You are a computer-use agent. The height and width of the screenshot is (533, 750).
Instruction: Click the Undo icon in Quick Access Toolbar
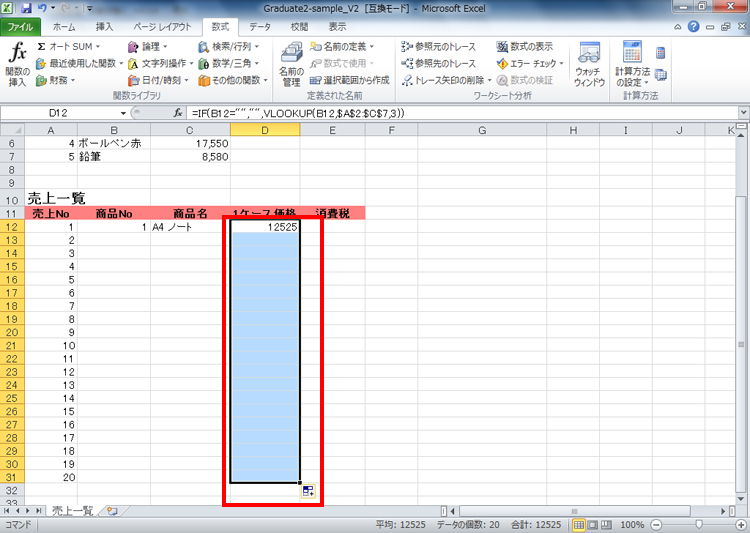[x=42, y=8]
